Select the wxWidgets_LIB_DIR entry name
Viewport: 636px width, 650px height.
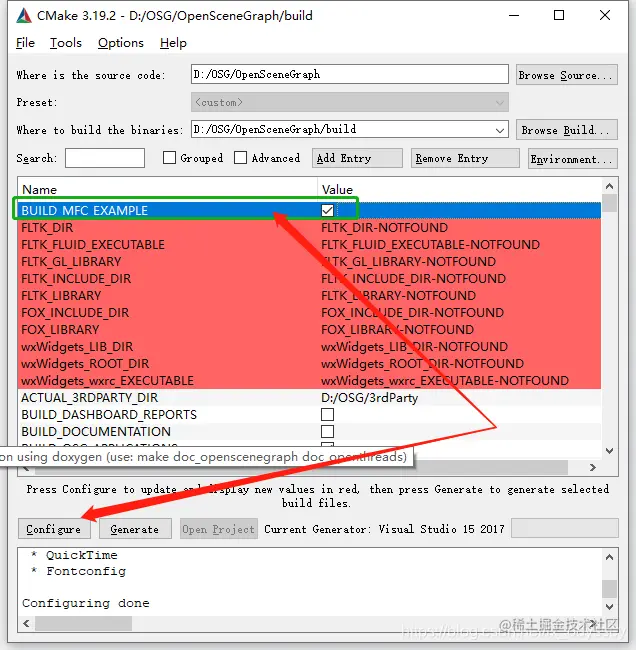(77, 347)
